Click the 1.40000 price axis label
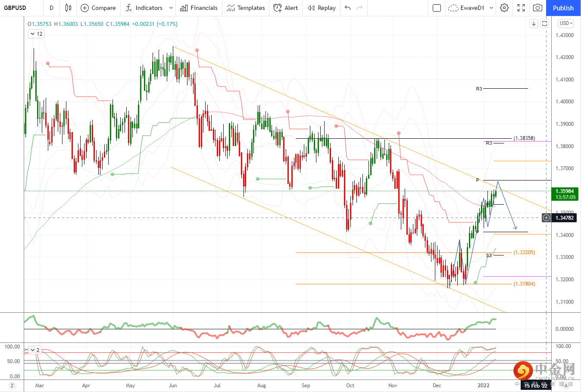This screenshot has height=392, width=581. tap(565, 102)
